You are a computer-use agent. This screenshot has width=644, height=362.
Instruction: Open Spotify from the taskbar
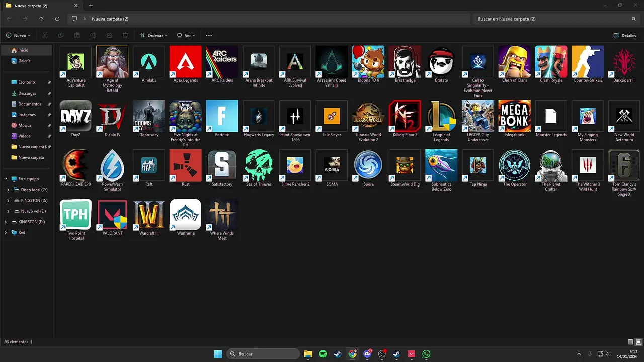323,354
